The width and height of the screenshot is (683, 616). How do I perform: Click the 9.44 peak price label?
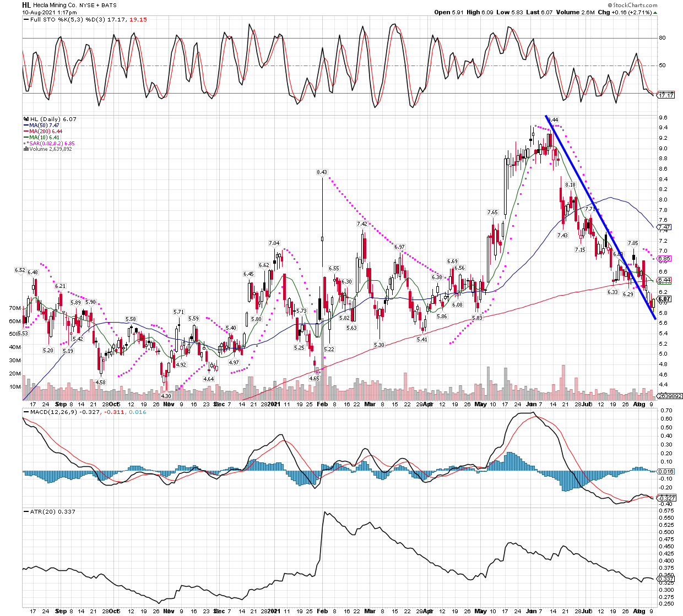click(x=554, y=120)
